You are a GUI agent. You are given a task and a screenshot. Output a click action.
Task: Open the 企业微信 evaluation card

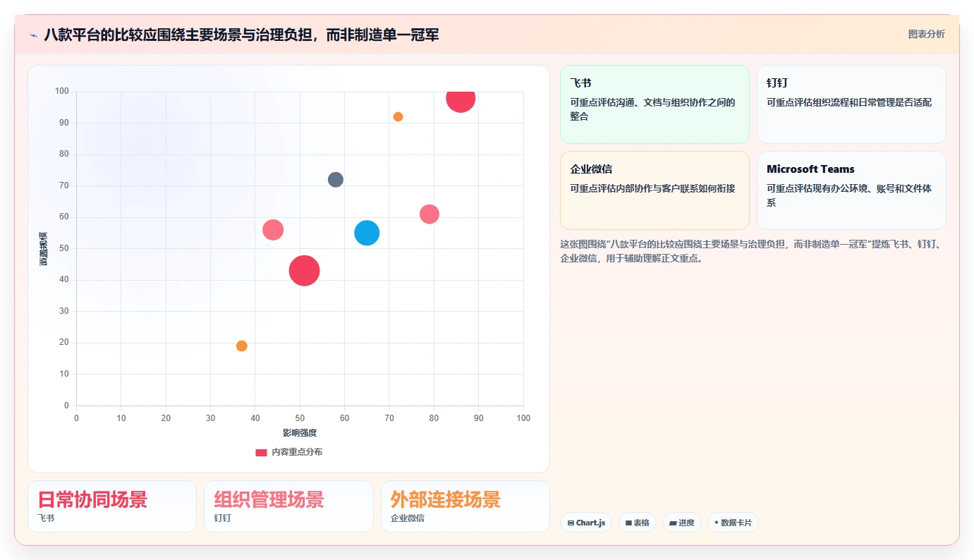pyautogui.click(x=655, y=190)
